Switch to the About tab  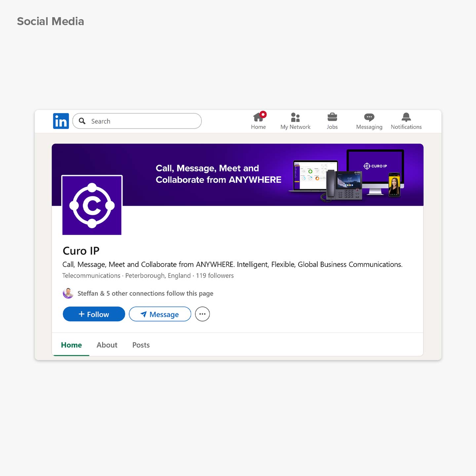point(107,345)
